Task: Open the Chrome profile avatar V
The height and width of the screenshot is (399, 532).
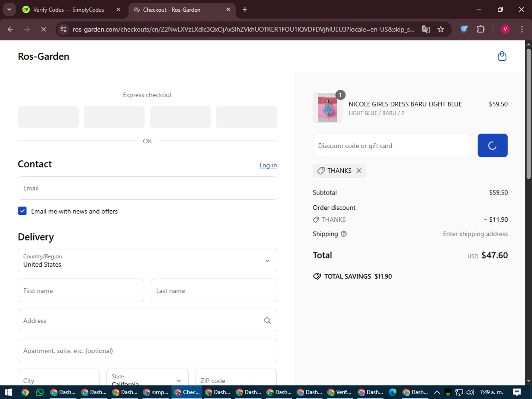Action: (505, 29)
